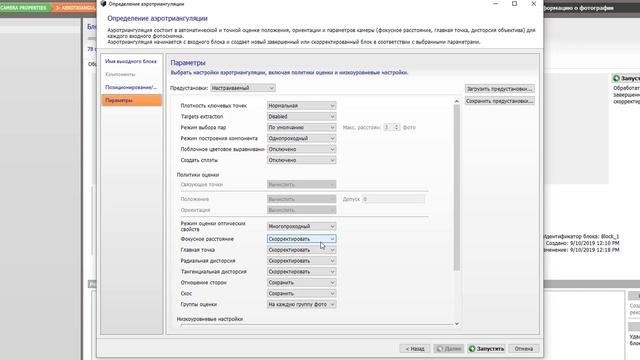Open the Тангенциальная дисторсия dropdown
Image resolution: width=640 pixels, height=360 pixels.
pos(302,272)
